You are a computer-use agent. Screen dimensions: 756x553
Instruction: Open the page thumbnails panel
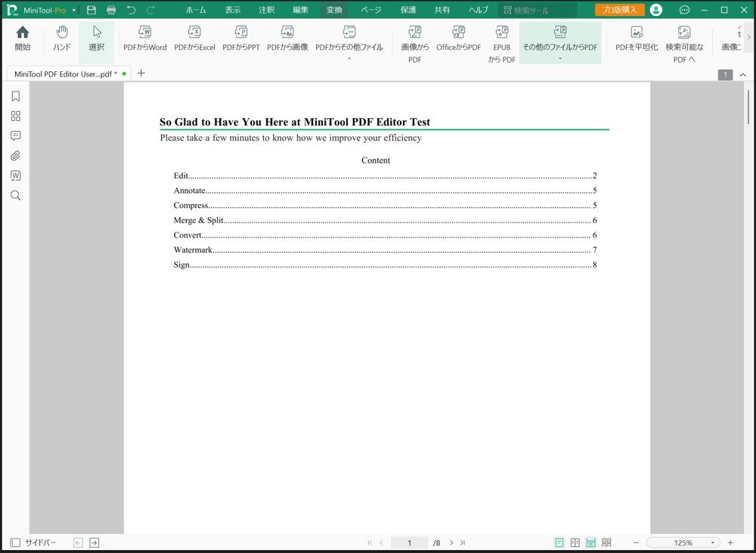click(x=15, y=117)
